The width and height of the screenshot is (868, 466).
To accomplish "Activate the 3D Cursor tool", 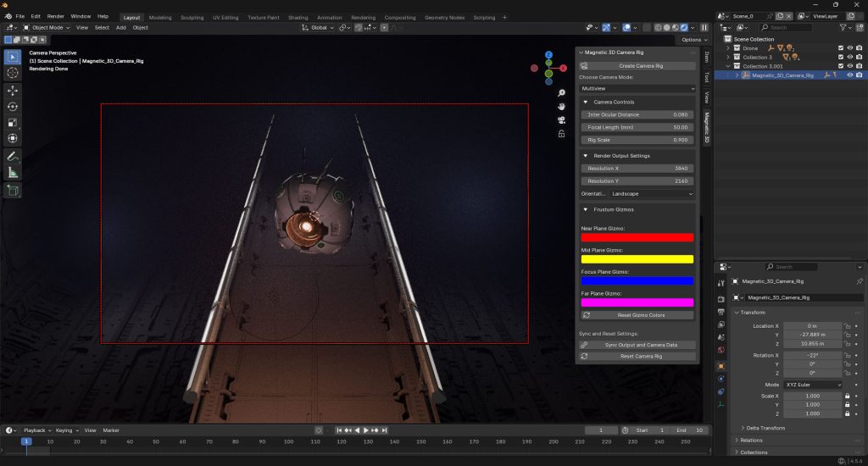I will coord(13,73).
